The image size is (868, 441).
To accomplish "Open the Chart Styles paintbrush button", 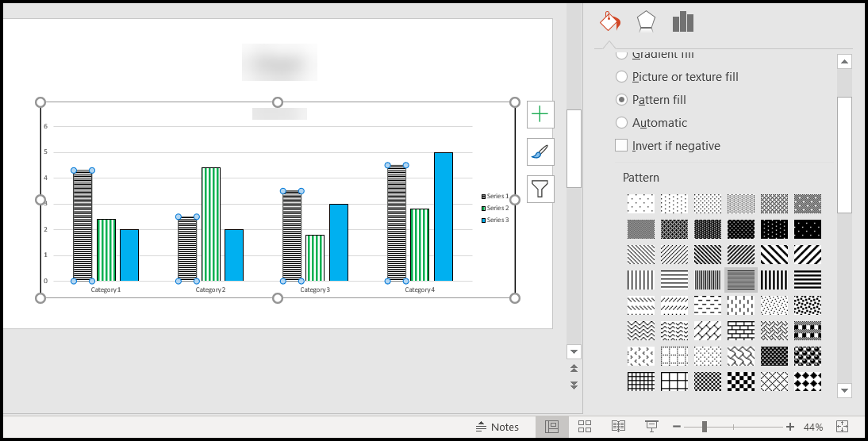I will 540,152.
